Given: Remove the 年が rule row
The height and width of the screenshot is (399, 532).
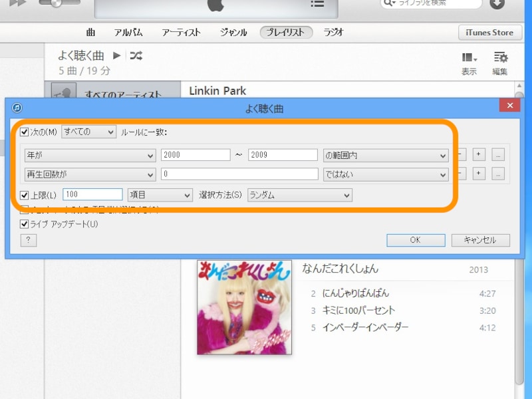Looking at the screenshot, I should click(462, 154).
